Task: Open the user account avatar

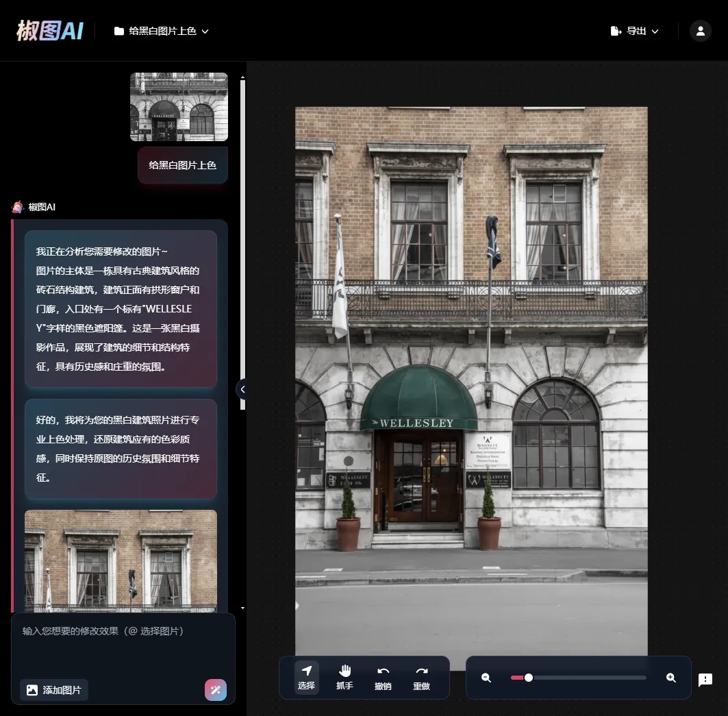Action: (700, 31)
